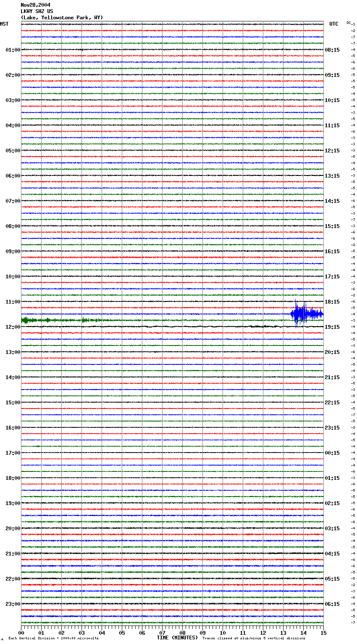Click the 04:15 UTC time label
The image size is (357, 644).
coord(332,554)
